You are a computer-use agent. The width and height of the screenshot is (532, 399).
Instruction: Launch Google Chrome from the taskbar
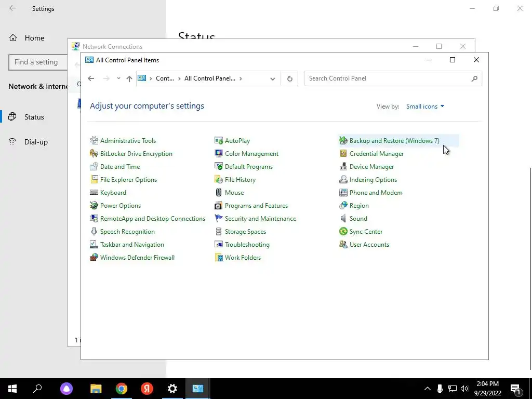pos(122,389)
